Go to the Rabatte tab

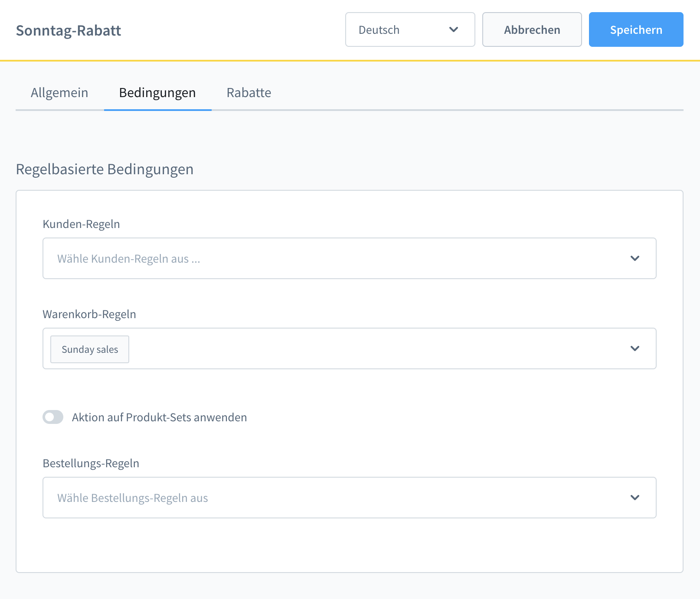[249, 93]
